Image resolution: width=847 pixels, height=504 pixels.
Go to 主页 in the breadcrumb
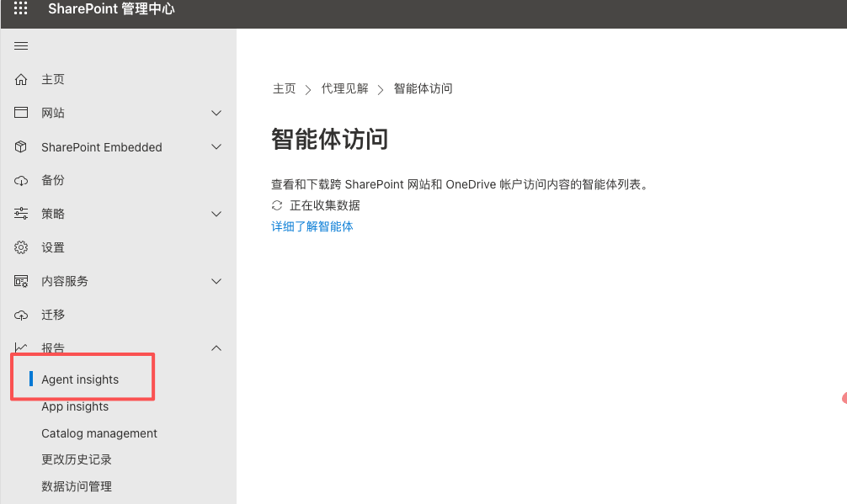284,88
